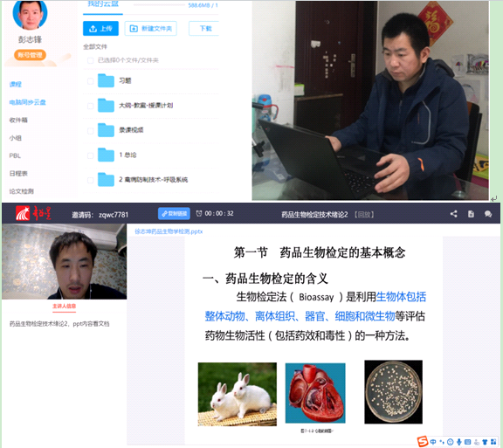Click the folder-plus icon for new folder
The width and height of the screenshot is (503, 448).
coord(134,29)
